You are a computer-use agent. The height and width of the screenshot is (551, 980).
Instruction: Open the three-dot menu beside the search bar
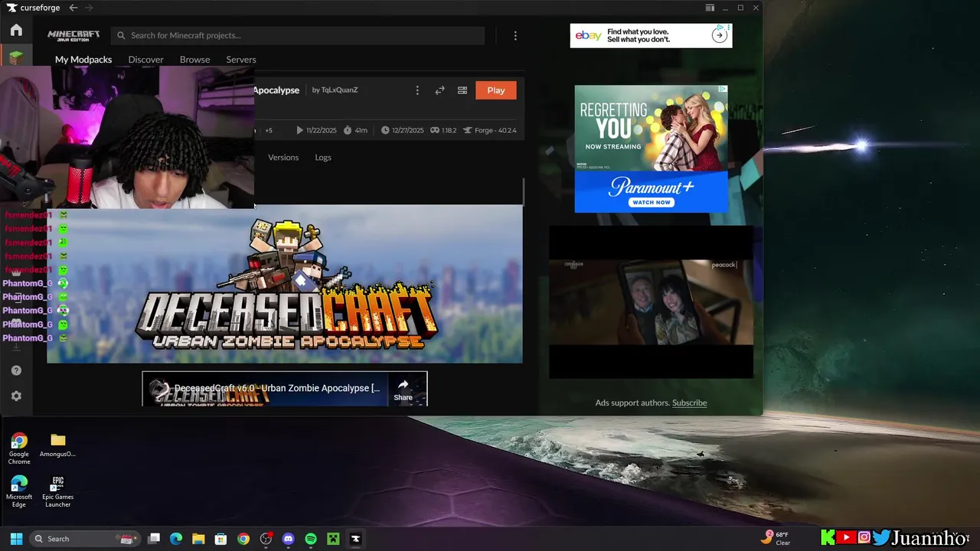point(515,36)
